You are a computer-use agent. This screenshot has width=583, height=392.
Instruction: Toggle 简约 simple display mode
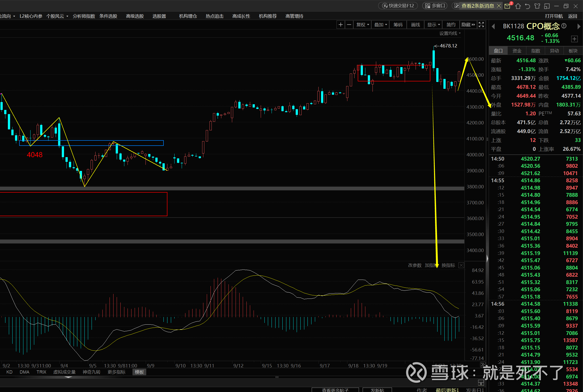click(451, 25)
